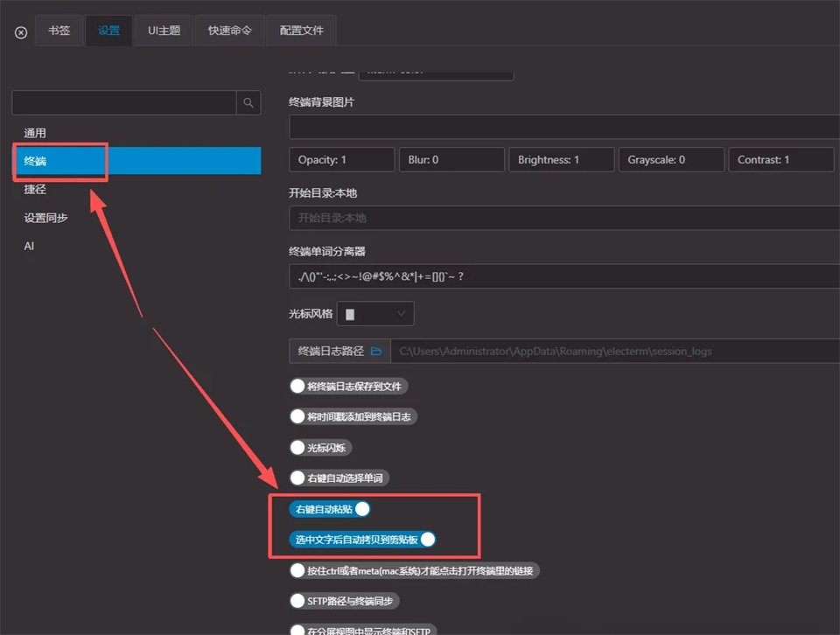
Task: Open the 配置文件 tab
Action: 302,31
